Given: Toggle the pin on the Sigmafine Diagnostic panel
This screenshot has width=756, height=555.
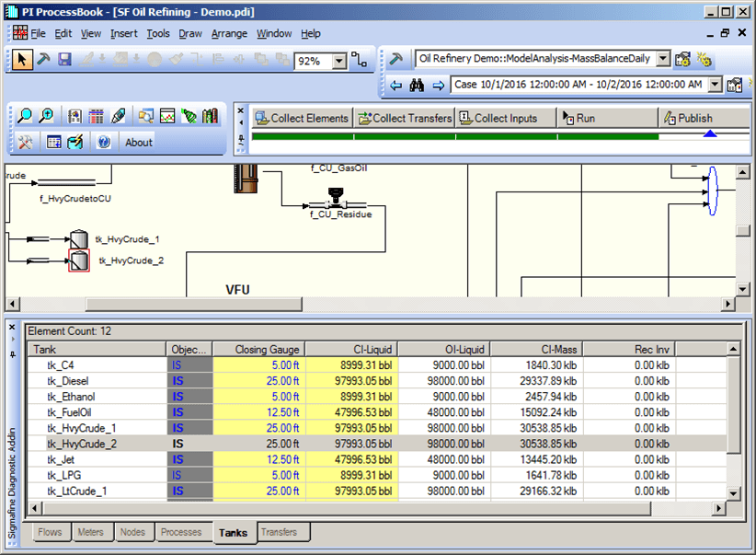Looking at the screenshot, I should click(x=12, y=353).
